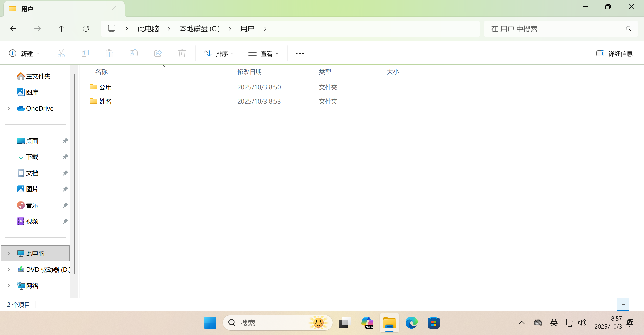
Task: Click the Cut scissors icon
Action: (61, 53)
